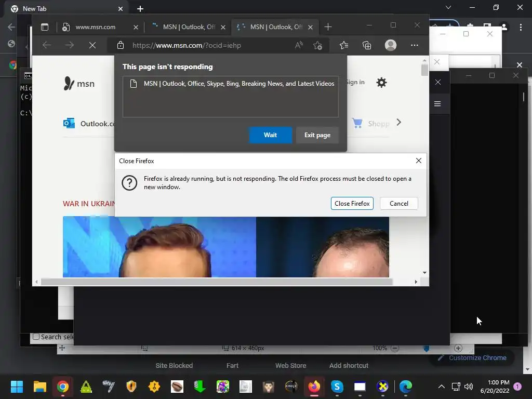
Task: Open Skype from taskbar
Action: 337,387
